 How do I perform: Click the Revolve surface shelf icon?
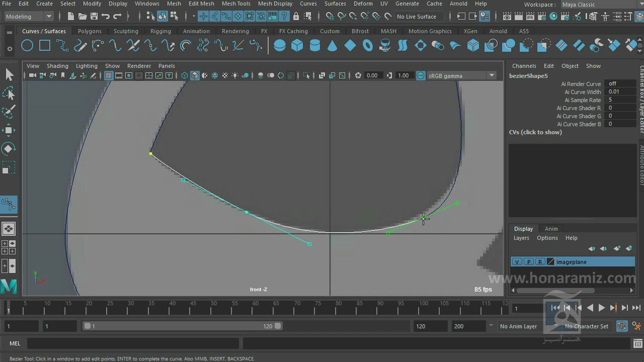click(385, 46)
